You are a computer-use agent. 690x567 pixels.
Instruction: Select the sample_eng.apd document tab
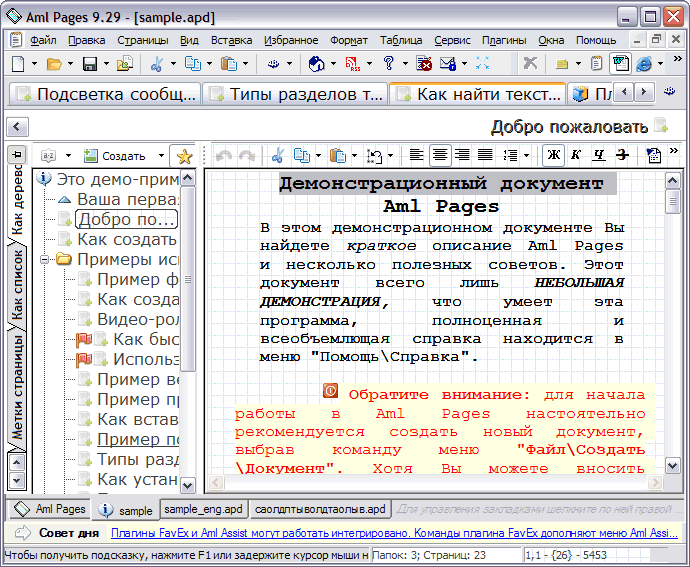203,509
